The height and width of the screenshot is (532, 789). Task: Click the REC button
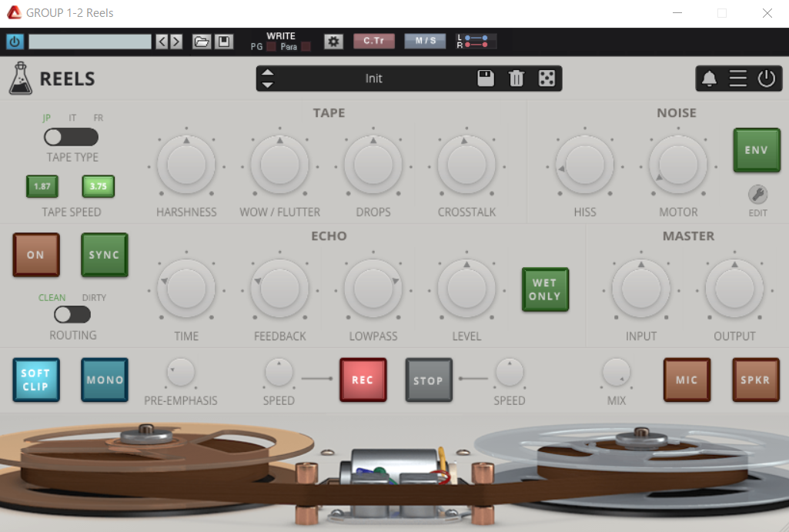(x=363, y=380)
